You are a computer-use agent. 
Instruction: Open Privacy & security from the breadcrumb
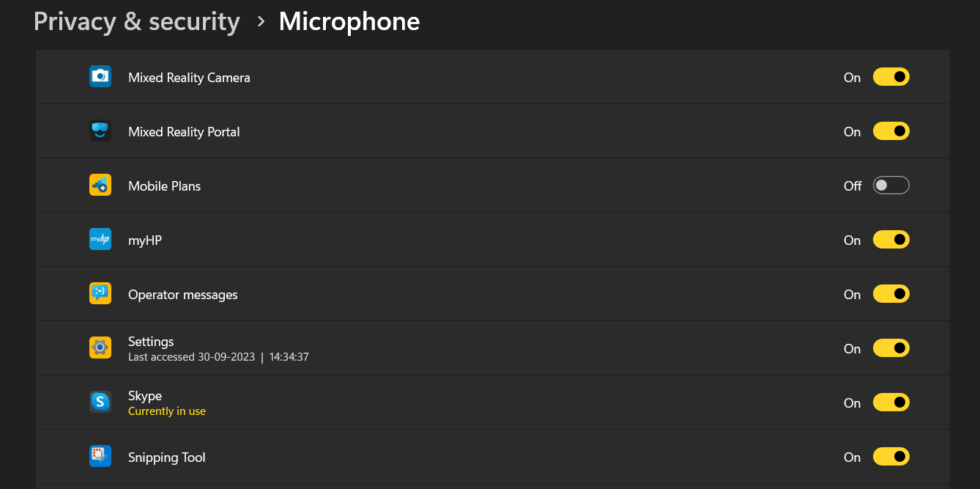(x=136, y=21)
